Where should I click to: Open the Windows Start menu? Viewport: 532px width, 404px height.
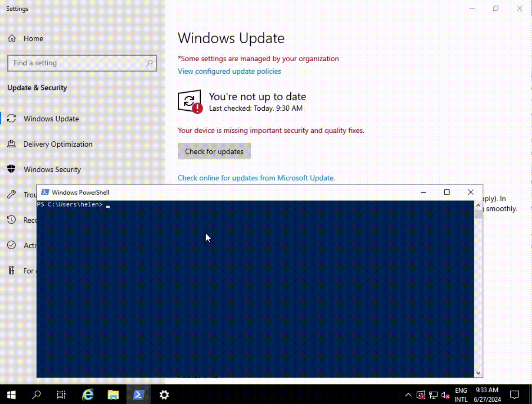(11, 395)
